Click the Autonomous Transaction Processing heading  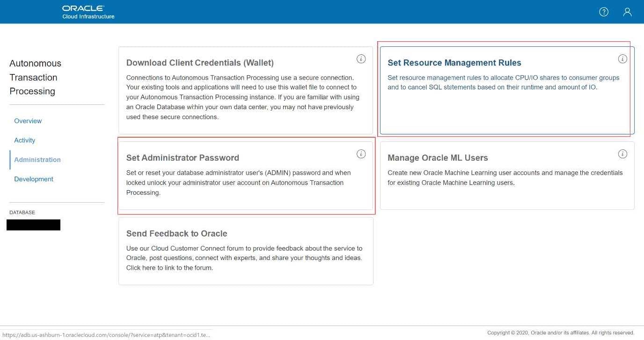click(x=35, y=77)
